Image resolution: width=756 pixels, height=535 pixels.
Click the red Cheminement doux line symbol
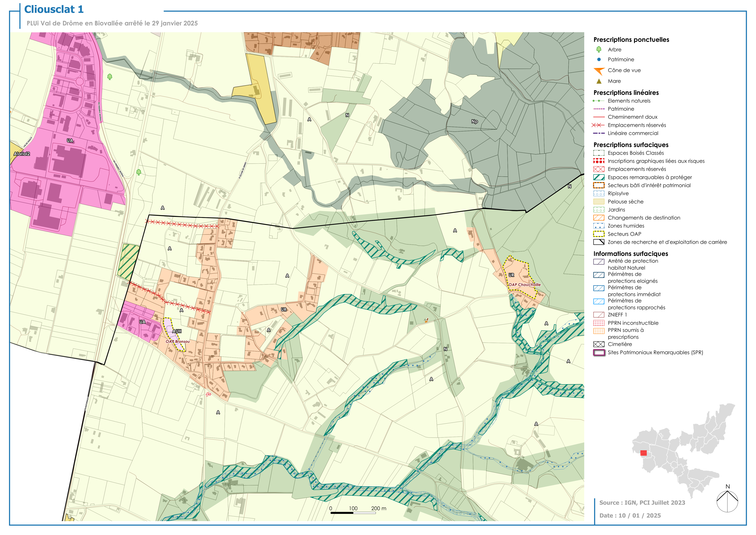[599, 117]
